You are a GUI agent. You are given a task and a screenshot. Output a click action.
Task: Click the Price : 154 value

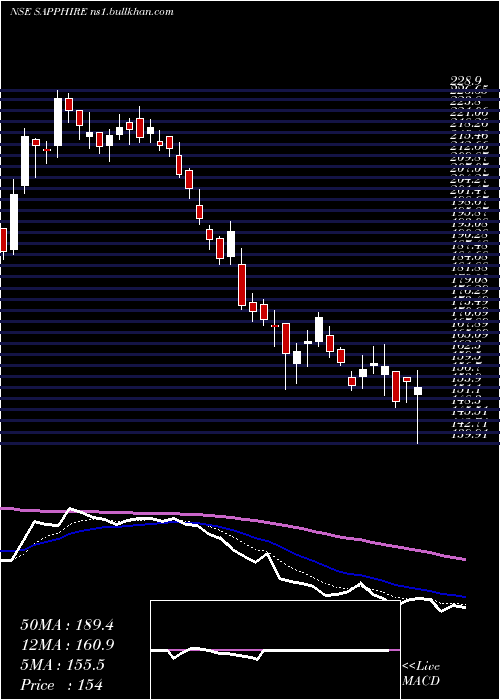click(x=62, y=685)
